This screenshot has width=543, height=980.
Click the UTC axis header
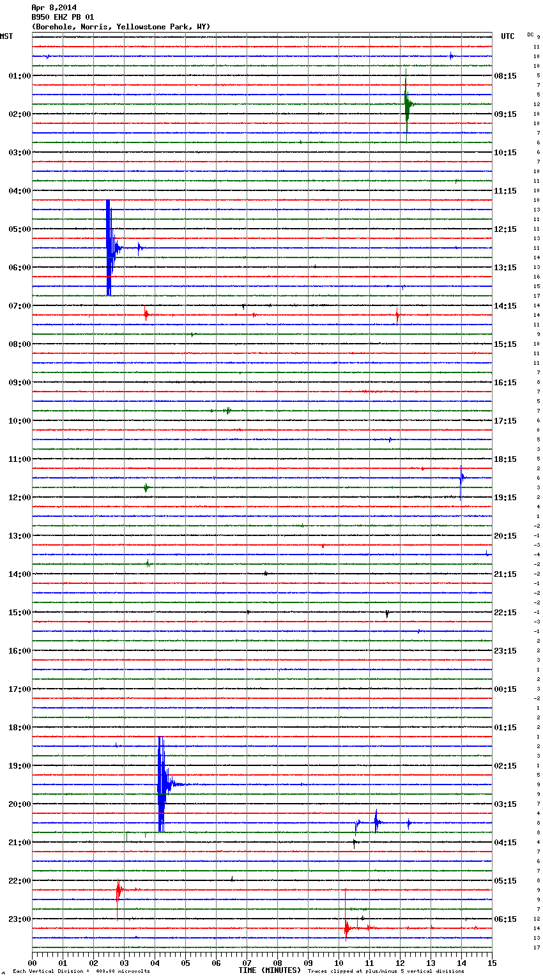point(508,36)
